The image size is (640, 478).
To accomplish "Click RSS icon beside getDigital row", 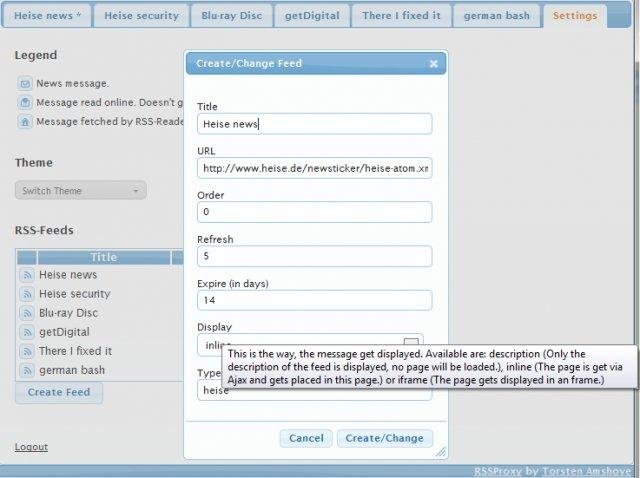I will [27, 332].
